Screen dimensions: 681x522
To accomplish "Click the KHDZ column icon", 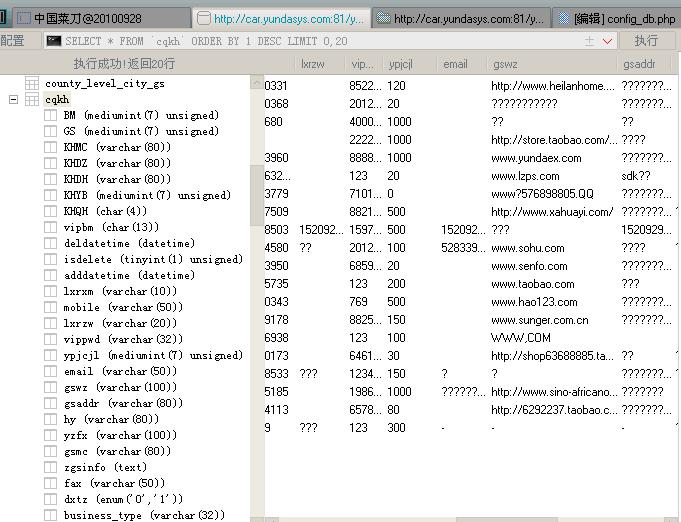I will [50, 163].
